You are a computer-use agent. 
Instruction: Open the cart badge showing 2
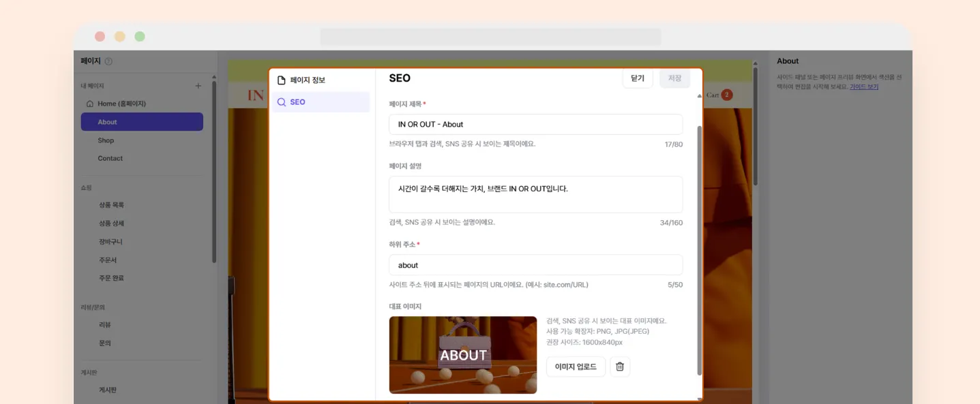tap(727, 95)
